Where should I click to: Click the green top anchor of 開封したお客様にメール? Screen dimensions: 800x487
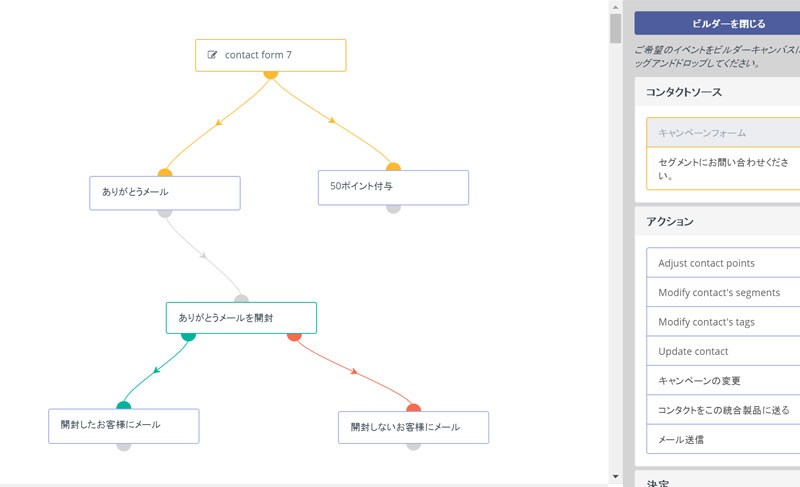[123, 405]
